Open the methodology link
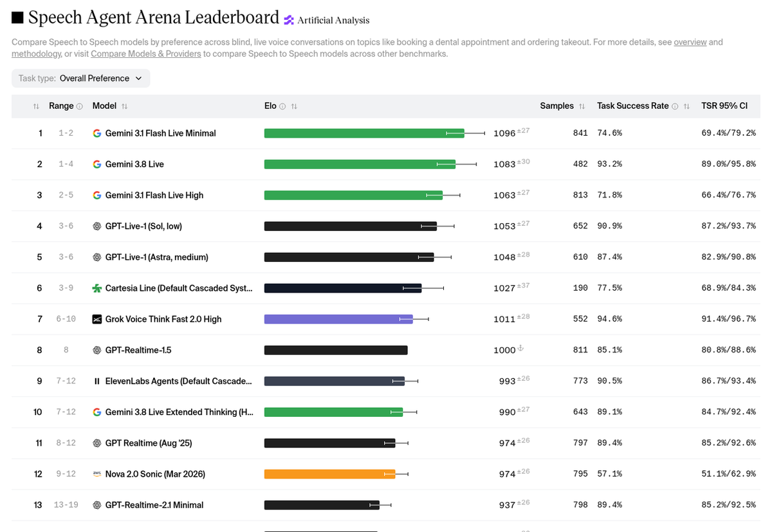Viewport: 772px width, 532px height. tap(36, 53)
